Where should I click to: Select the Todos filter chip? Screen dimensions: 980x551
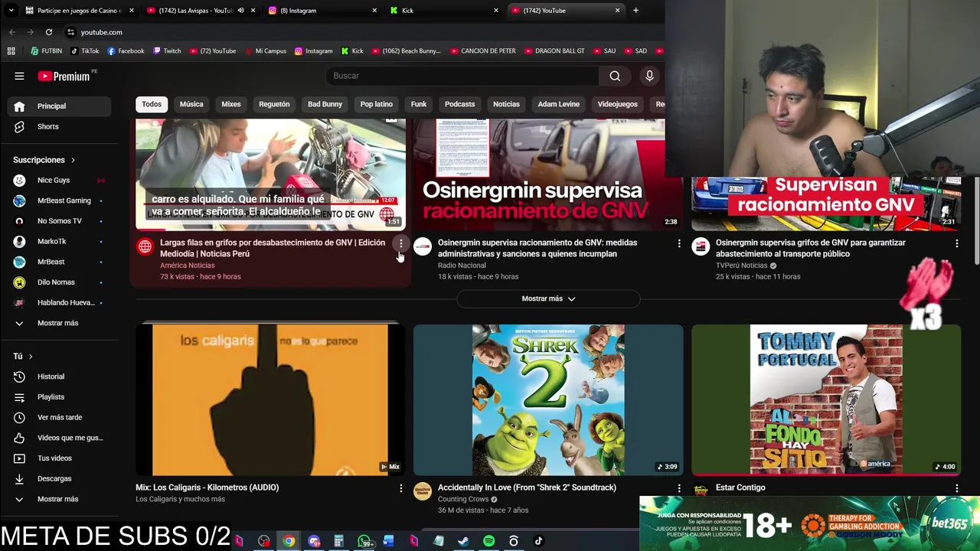pos(152,104)
